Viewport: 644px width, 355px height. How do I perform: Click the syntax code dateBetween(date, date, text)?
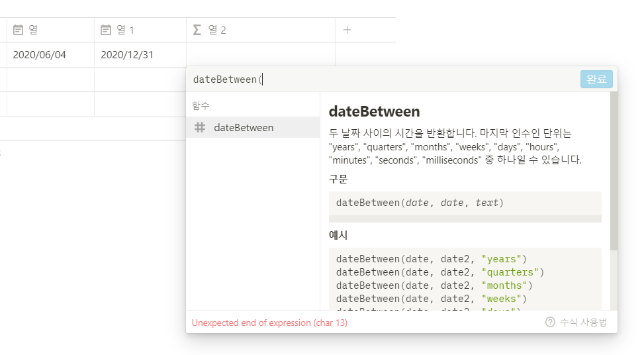[420, 203]
